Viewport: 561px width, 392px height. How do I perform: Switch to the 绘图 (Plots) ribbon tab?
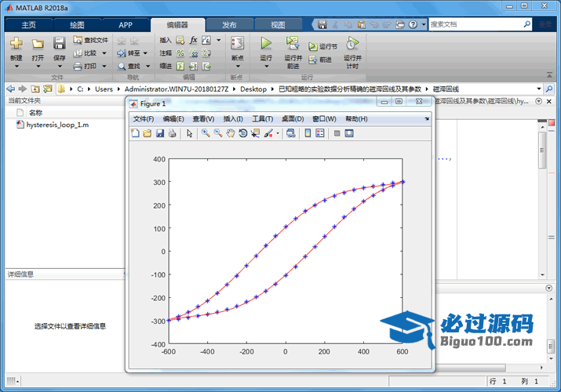pyautogui.click(x=77, y=24)
